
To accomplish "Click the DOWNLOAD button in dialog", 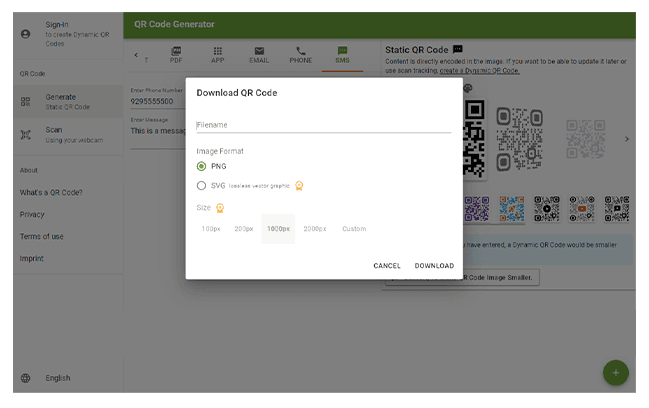I will [434, 266].
